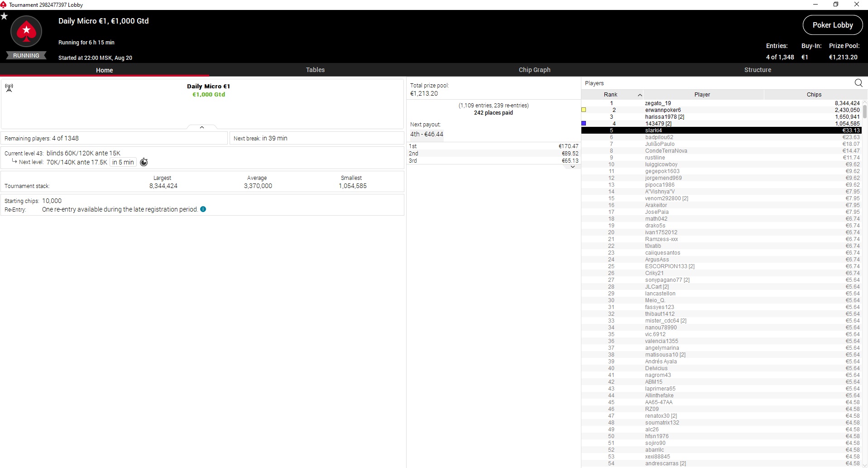Open player search magnifier icon
The width and height of the screenshot is (868, 468).
pyautogui.click(x=858, y=83)
